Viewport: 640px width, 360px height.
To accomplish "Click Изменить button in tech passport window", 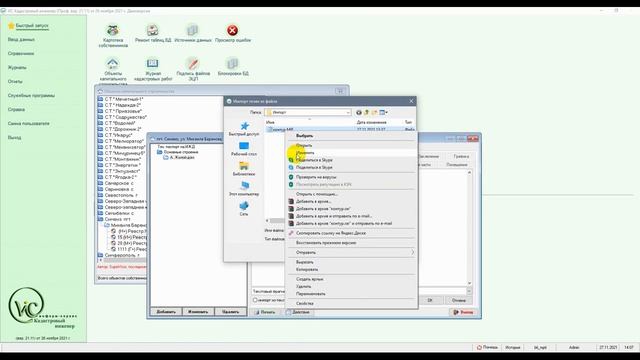I will click(x=198, y=312).
